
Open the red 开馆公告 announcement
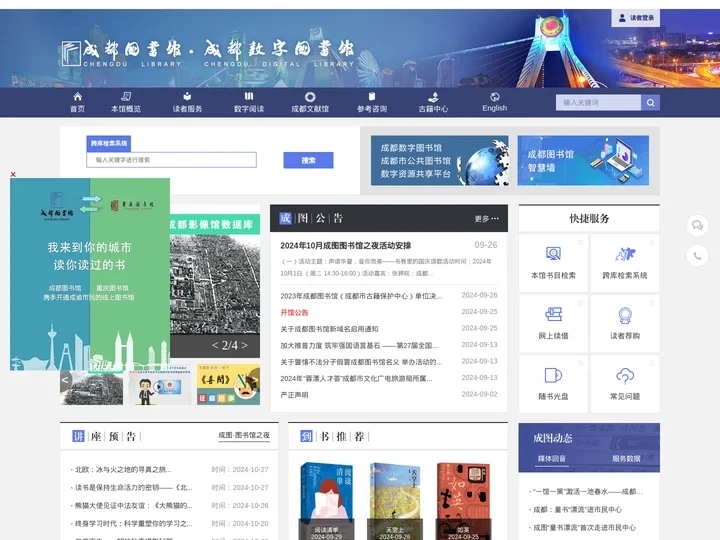(x=294, y=312)
